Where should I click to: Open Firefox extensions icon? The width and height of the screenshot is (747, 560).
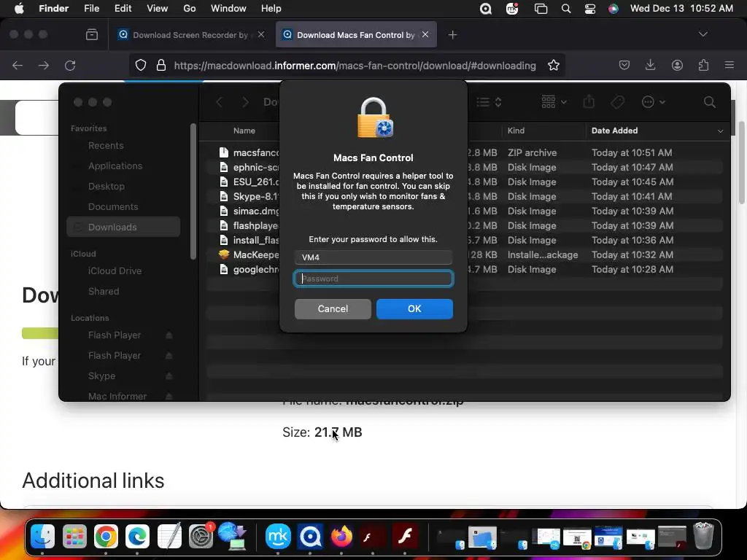click(x=703, y=65)
